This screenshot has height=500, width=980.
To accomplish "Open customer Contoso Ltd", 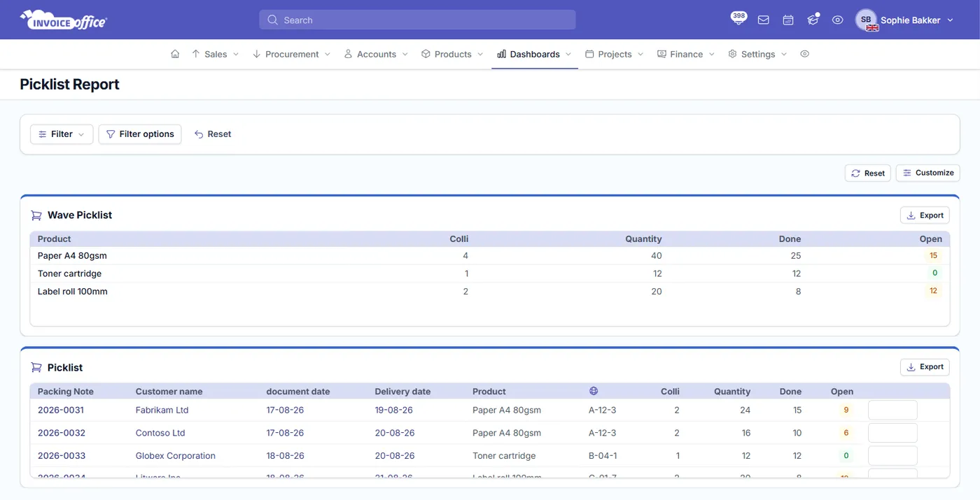I will pos(160,433).
